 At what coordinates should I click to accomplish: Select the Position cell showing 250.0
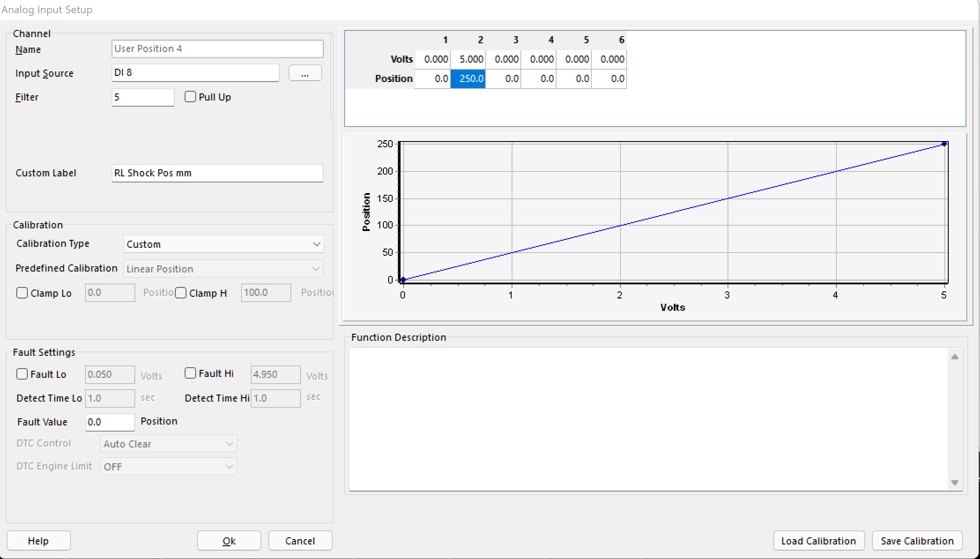click(x=468, y=79)
